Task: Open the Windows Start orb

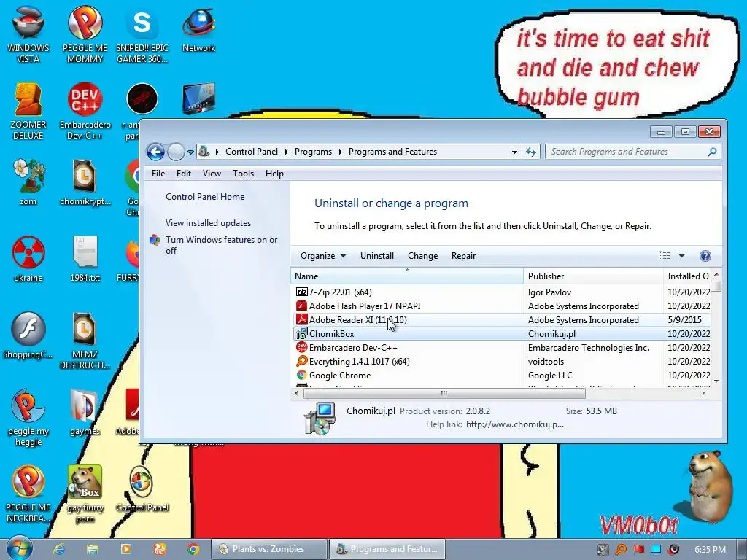Action: click(x=20, y=548)
